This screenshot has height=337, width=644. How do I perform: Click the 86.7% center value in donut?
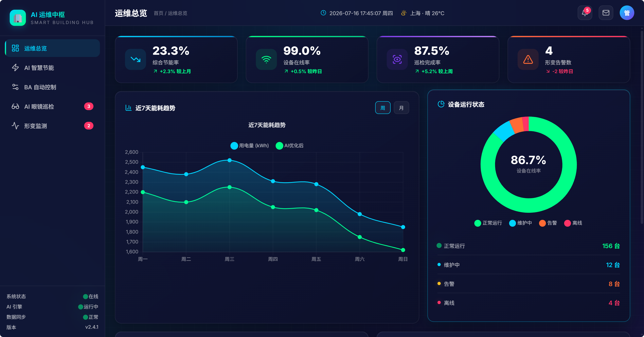tap(529, 160)
